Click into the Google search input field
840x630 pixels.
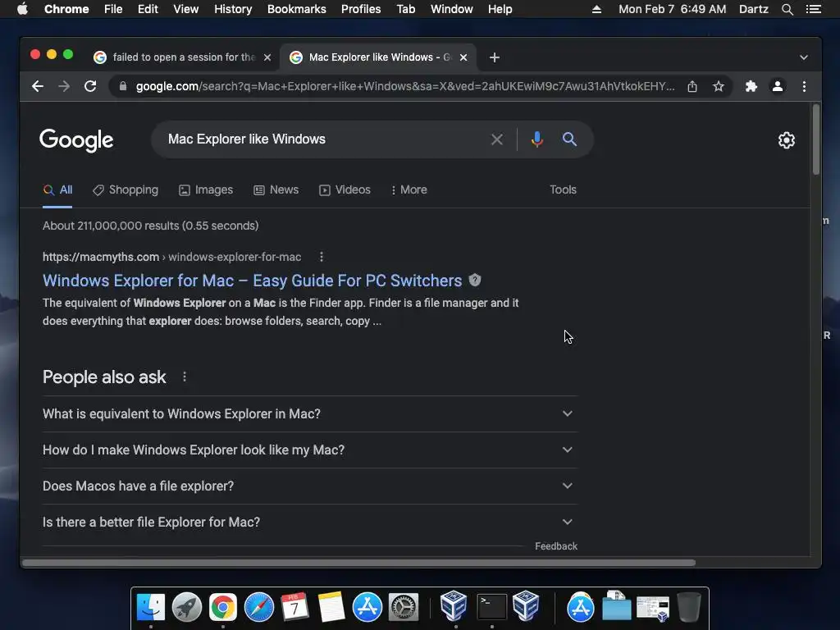point(322,139)
